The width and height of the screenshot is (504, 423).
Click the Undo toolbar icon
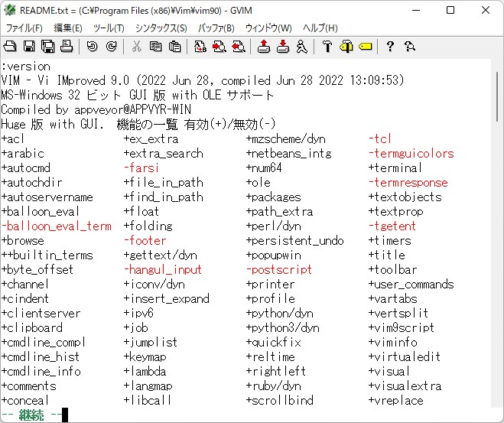coord(93,47)
